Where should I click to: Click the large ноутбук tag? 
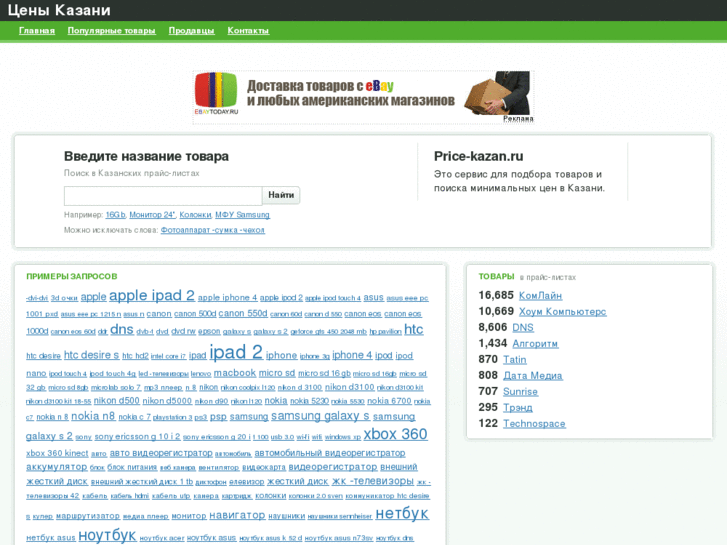(x=107, y=535)
